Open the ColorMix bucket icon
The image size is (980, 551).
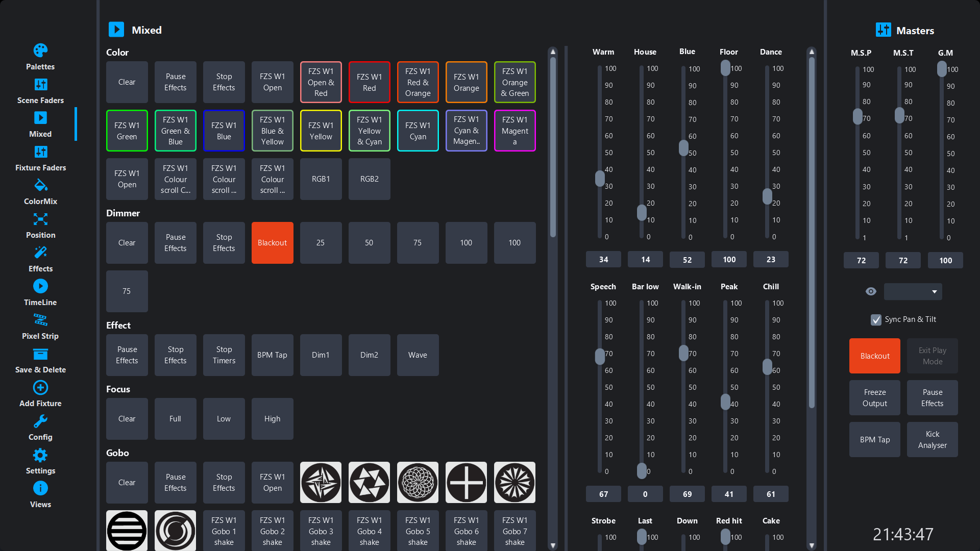coord(40,185)
